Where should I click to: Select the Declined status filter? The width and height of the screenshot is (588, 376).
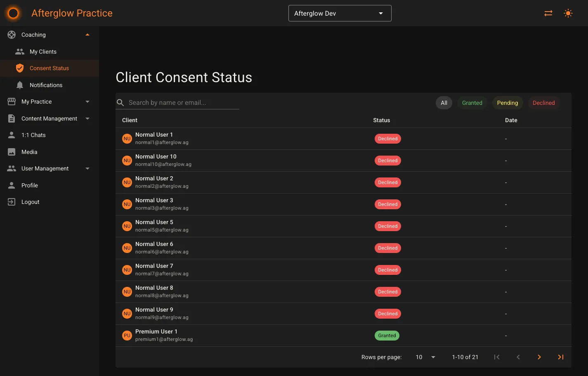[x=543, y=103]
